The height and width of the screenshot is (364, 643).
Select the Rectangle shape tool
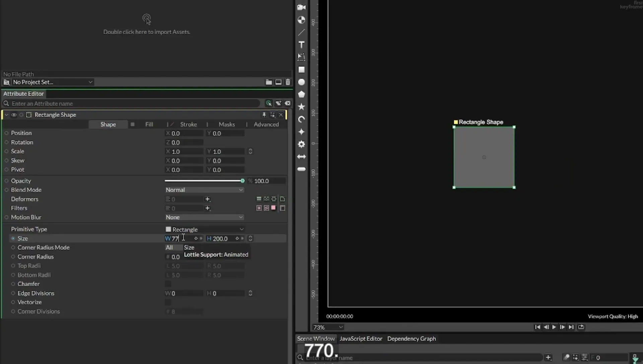[x=301, y=70]
